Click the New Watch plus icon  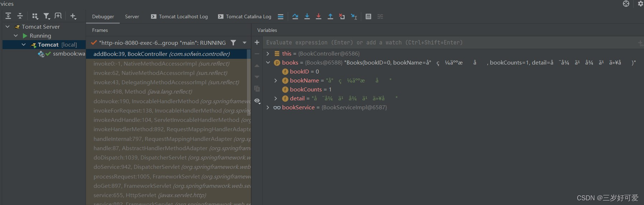click(257, 42)
